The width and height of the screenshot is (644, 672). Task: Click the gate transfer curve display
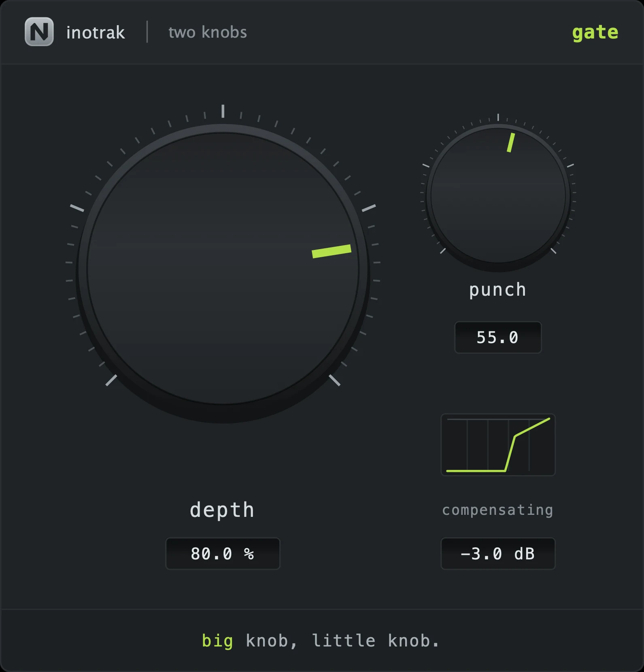pyautogui.click(x=498, y=444)
